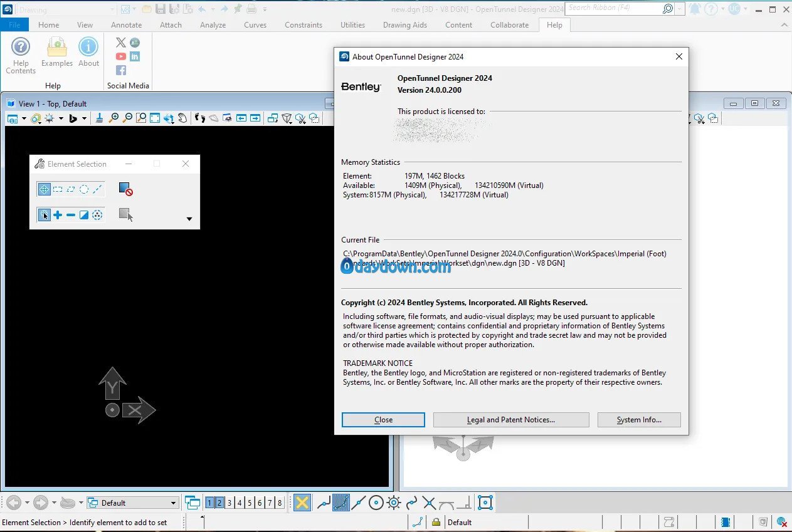
Task: Choose the Walk footprints tool
Action: [x=199, y=118]
